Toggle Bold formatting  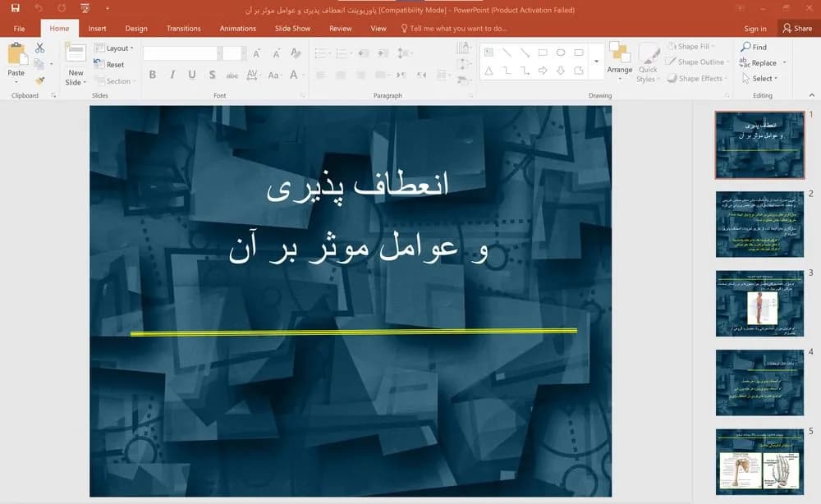click(x=153, y=75)
